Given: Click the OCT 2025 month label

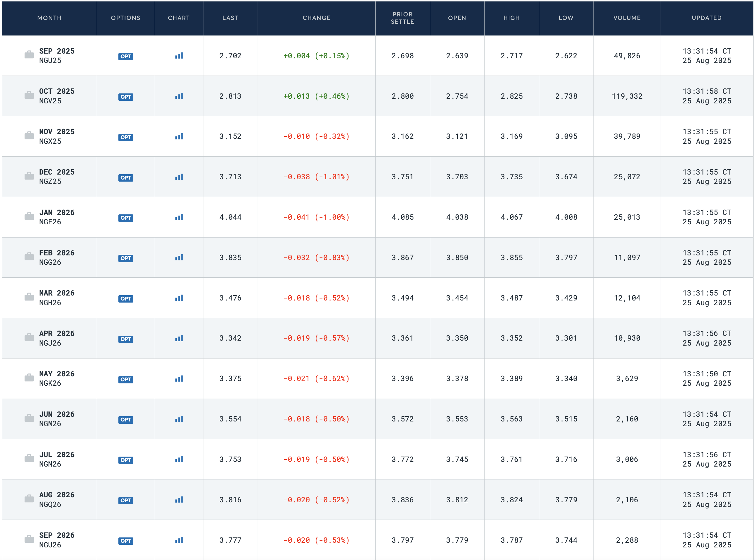Looking at the screenshot, I should pyautogui.click(x=57, y=91).
